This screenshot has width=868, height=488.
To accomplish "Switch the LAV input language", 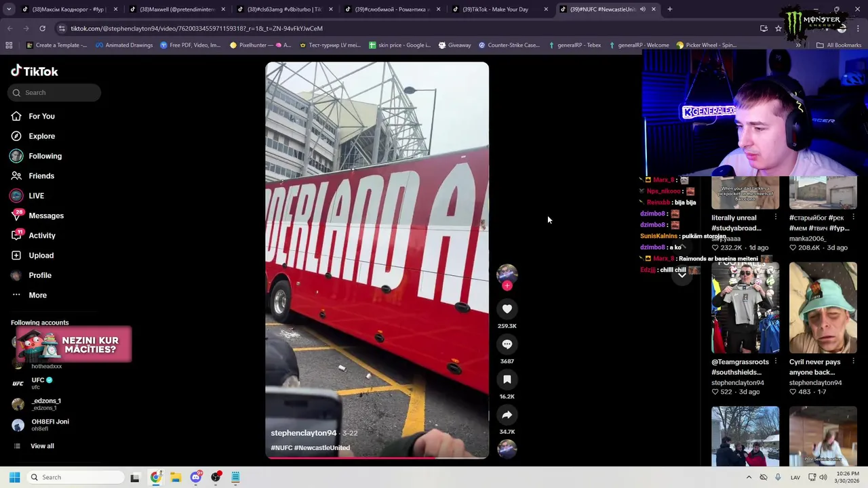I will (x=795, y=477).
